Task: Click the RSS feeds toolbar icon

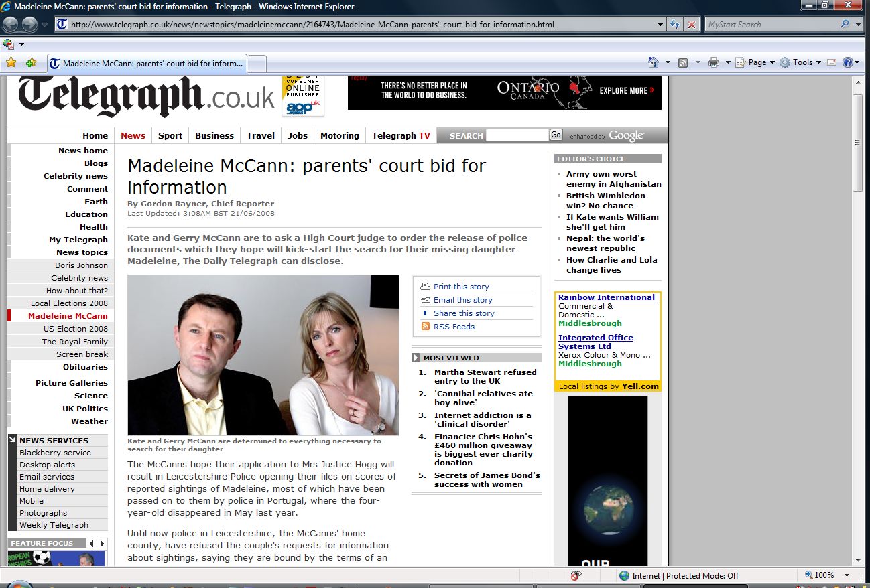Action: [x=683, y=62]
